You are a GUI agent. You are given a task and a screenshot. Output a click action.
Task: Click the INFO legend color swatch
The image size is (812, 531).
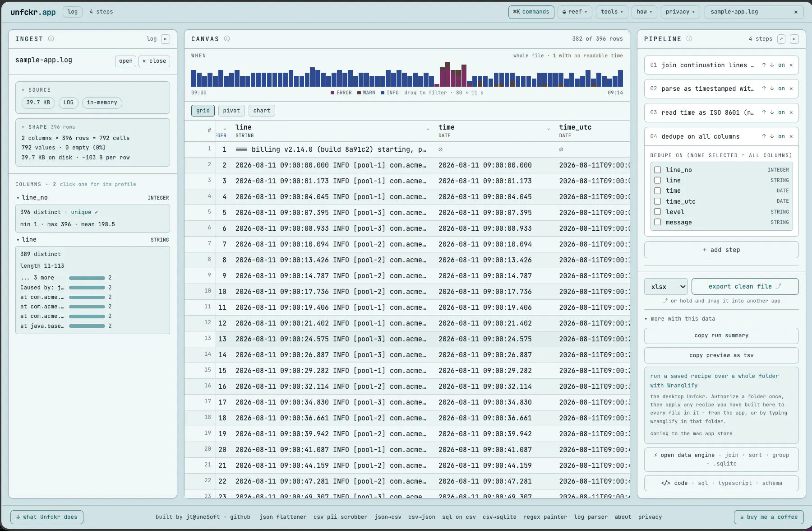point(383,93)
